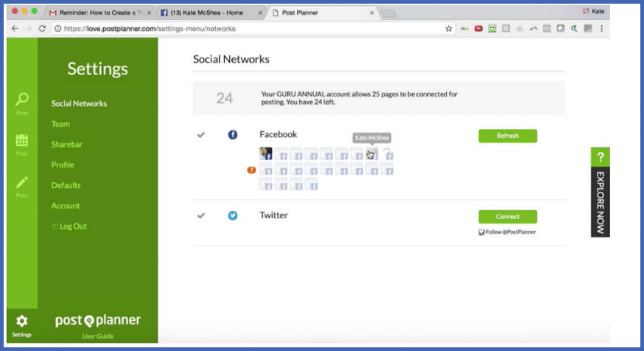Select Sharebar in the Settings menu
Screen dimensions: 644x351
66,145
